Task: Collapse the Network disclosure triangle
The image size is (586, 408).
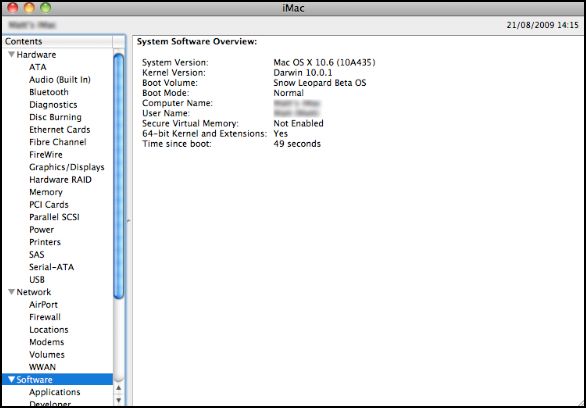Action: point(12,292)
